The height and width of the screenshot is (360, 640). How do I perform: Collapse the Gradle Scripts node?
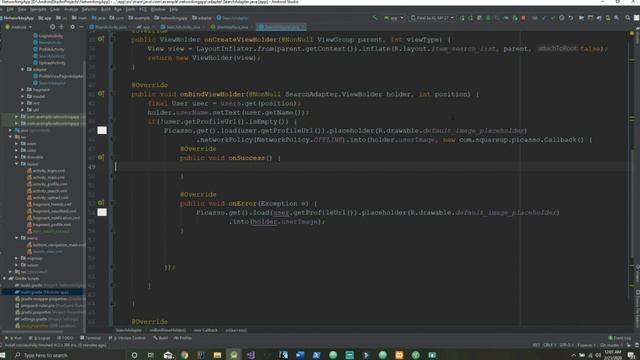click(4, 278)
